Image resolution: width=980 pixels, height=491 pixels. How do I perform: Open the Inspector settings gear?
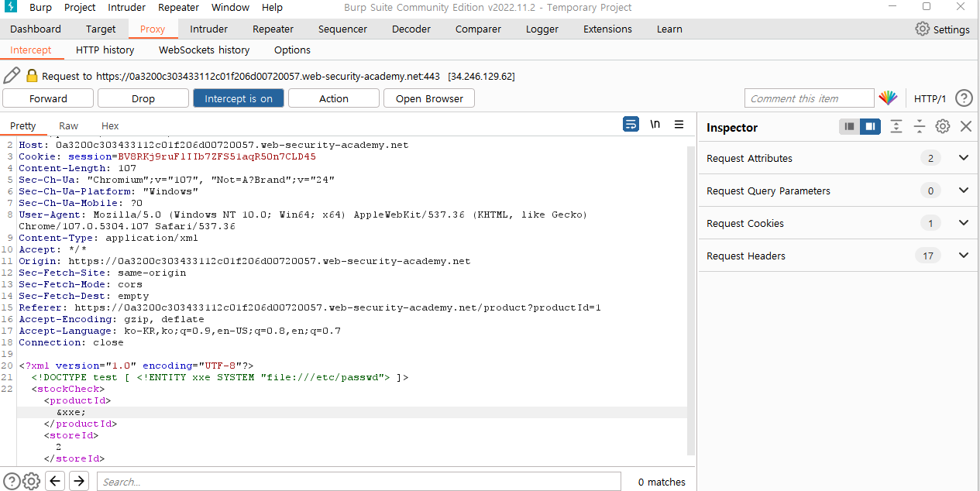coord(942,126)
